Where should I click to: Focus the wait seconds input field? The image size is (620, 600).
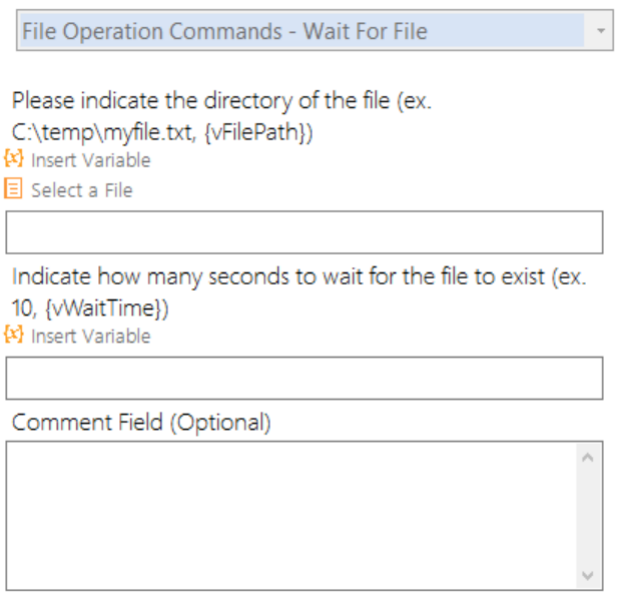click(x=304, y=378)
